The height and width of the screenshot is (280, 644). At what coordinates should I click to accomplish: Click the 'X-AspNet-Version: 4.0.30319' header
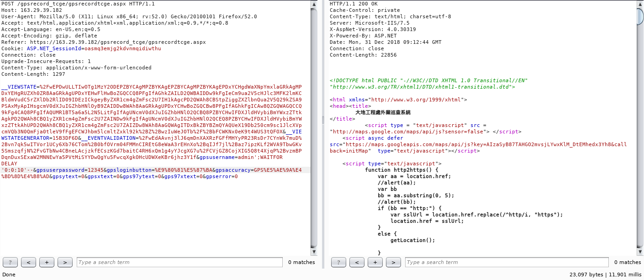click(373, 29)
